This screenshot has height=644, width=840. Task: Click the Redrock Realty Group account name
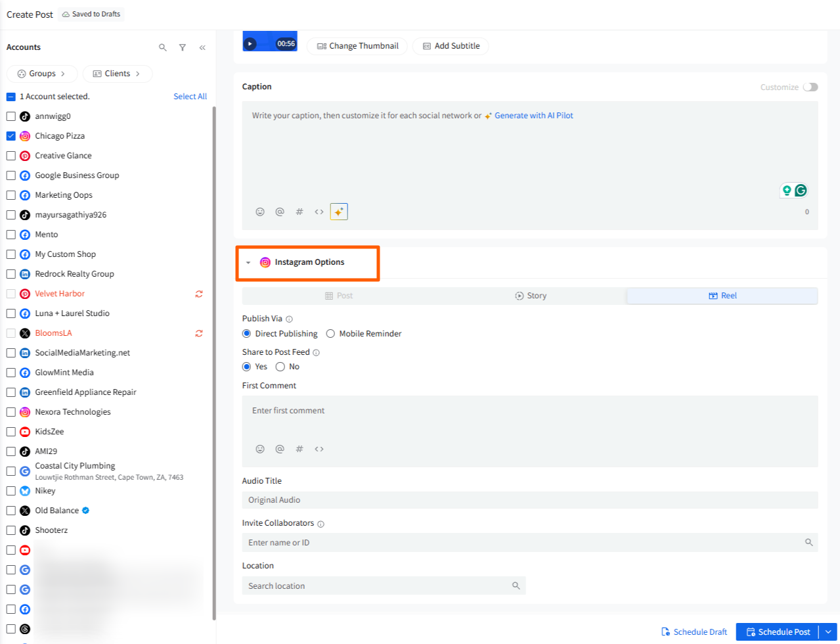74,274
